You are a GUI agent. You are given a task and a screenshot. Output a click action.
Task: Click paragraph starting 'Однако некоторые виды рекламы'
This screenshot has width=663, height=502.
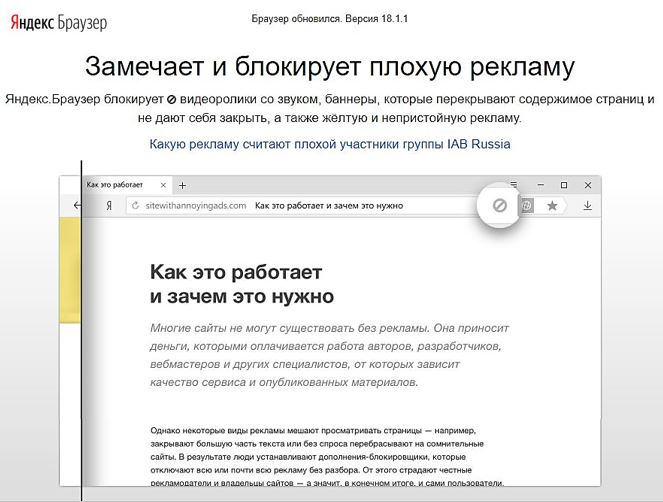327,457
